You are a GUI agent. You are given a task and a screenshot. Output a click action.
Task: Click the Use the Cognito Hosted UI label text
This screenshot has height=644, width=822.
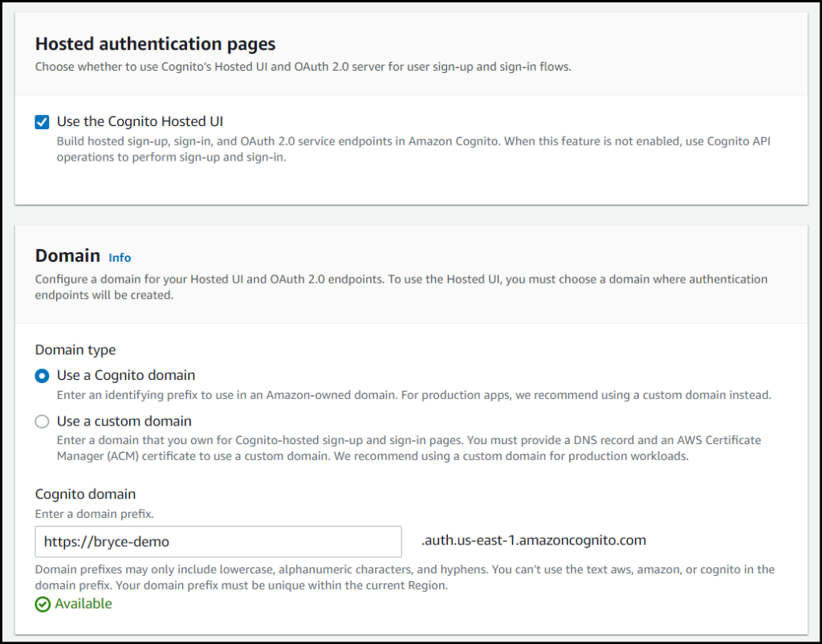[x=140, y=121]
